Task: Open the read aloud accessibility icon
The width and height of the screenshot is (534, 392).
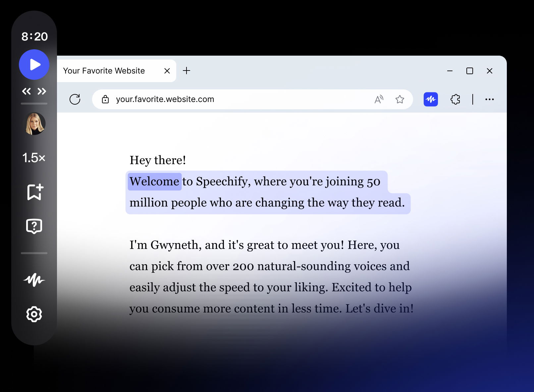Action: click(379, 99)
